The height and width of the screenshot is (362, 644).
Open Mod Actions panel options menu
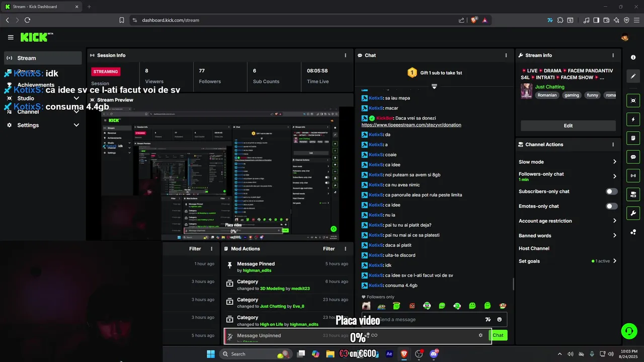[x=345, y=249]
